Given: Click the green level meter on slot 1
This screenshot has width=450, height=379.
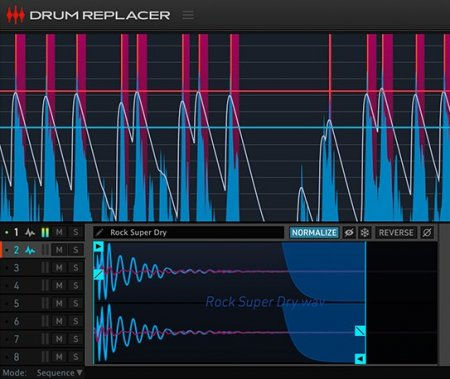Looking at the screenshot, I should click(x=45, y=232).
